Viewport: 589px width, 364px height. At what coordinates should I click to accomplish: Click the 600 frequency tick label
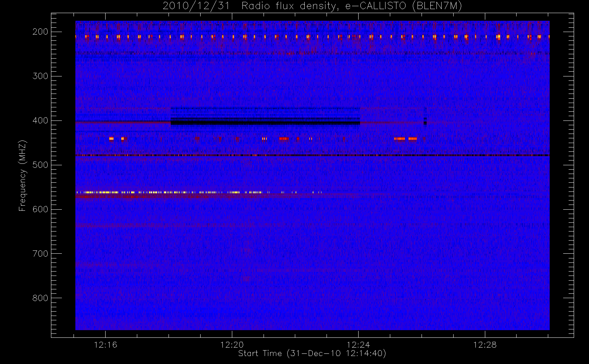40,209
